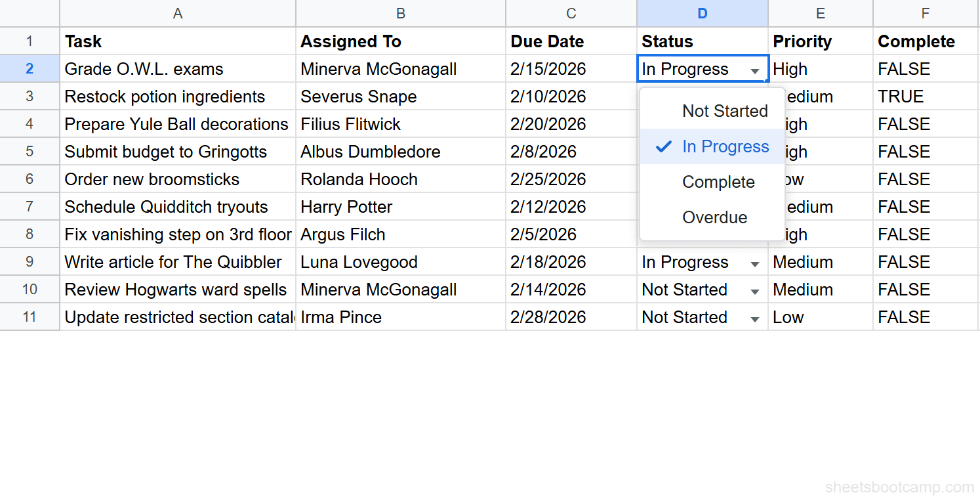Click the highlighted "In Progress" option
The width and height of the screenshot is (980, 499).
tap(725, 147)
